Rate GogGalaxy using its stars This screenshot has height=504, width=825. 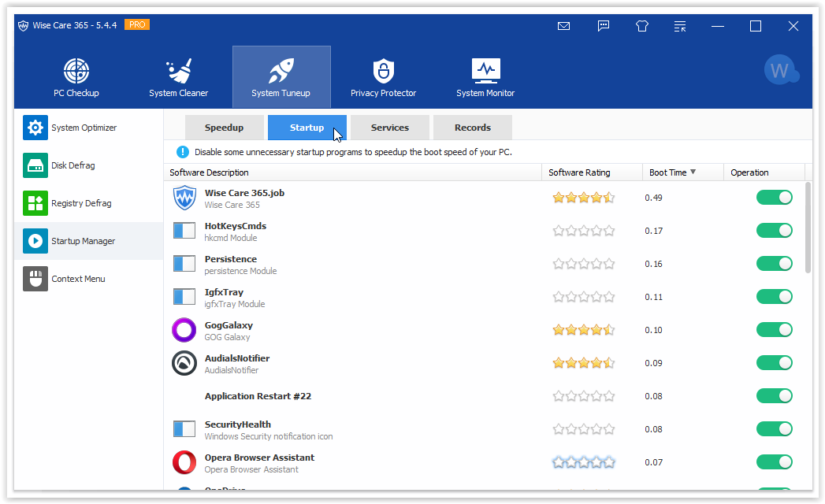[x=584, y=330]
